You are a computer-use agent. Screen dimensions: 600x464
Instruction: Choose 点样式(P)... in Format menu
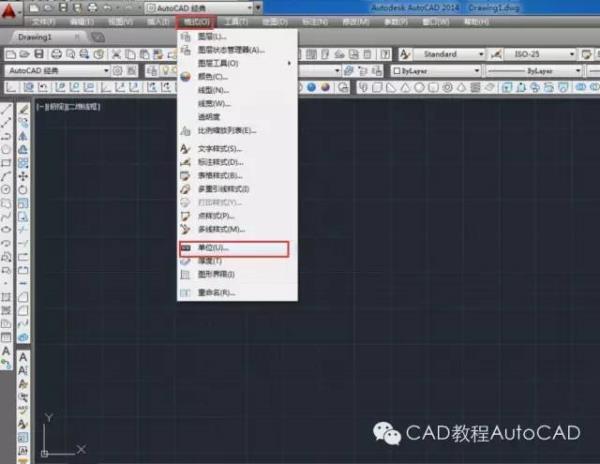237,216
